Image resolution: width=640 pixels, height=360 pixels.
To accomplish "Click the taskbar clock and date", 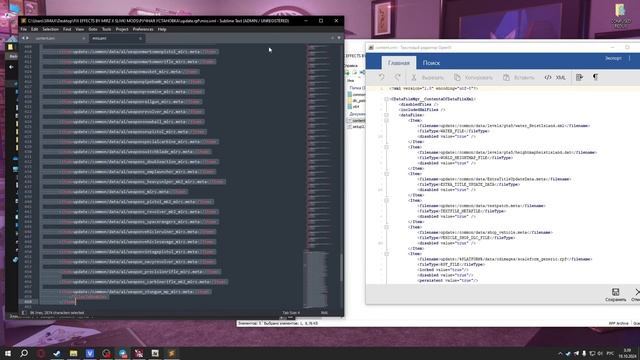I will click(627, 353).
